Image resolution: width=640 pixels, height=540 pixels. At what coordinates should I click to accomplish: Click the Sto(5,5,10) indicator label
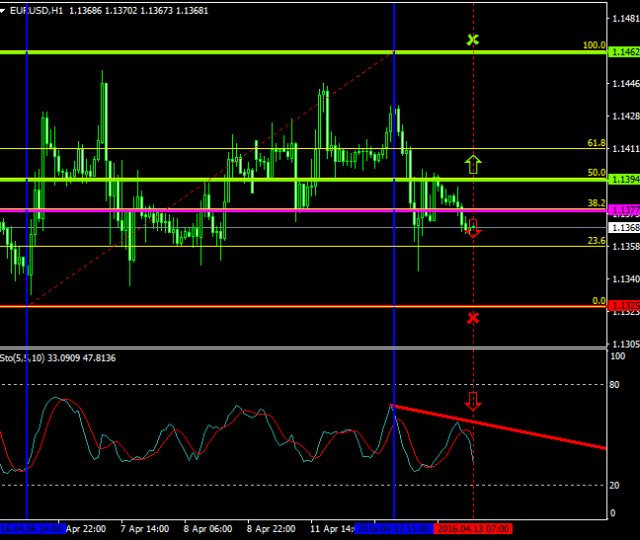(x=22, y=357)
